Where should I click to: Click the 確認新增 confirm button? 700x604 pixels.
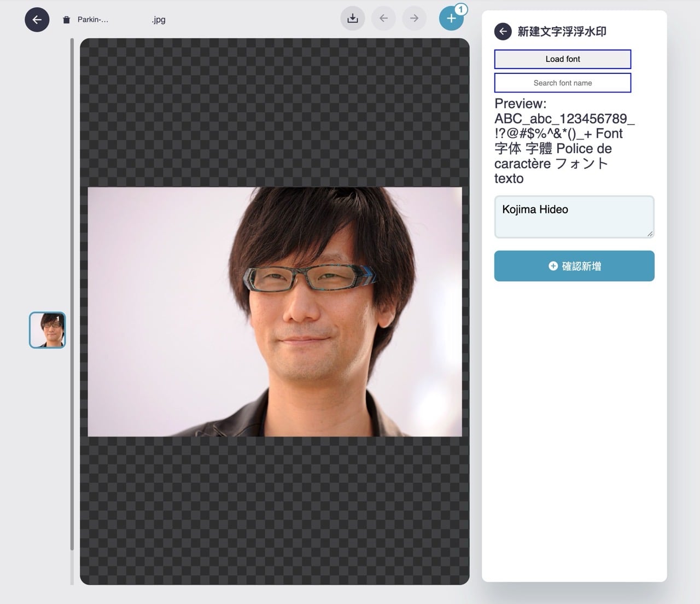pos(574,266)
